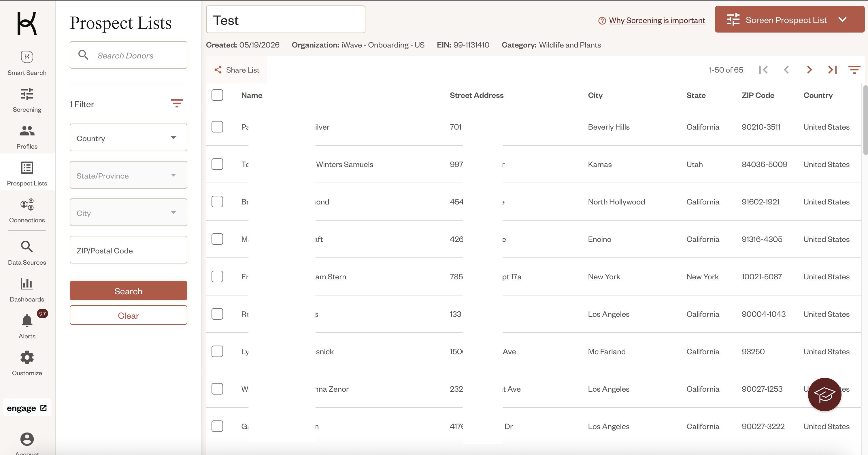
Task: Open Smart Search from the sidebar
Action: coord(27,63)
